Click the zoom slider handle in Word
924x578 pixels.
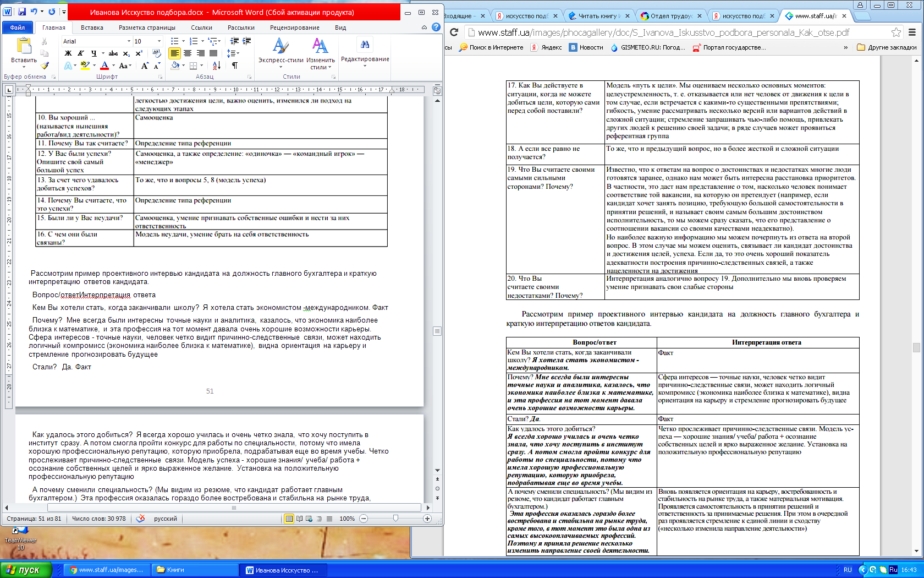click(x=395, y=519)
